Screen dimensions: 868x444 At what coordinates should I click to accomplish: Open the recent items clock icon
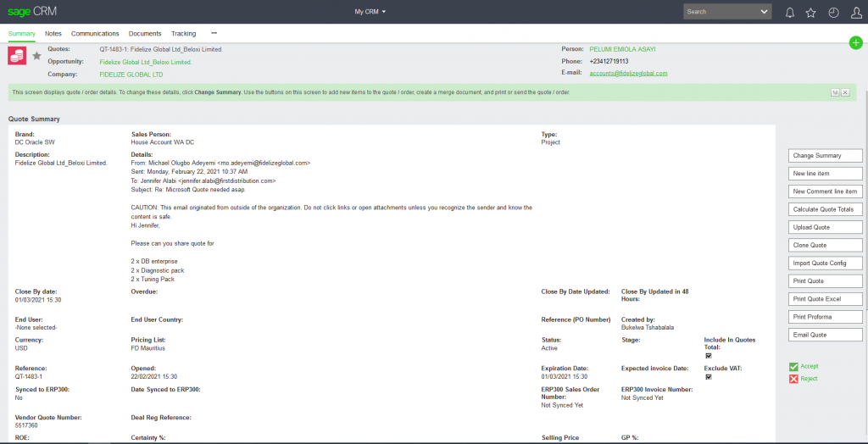pyautogui.click(x=833, y=13)
